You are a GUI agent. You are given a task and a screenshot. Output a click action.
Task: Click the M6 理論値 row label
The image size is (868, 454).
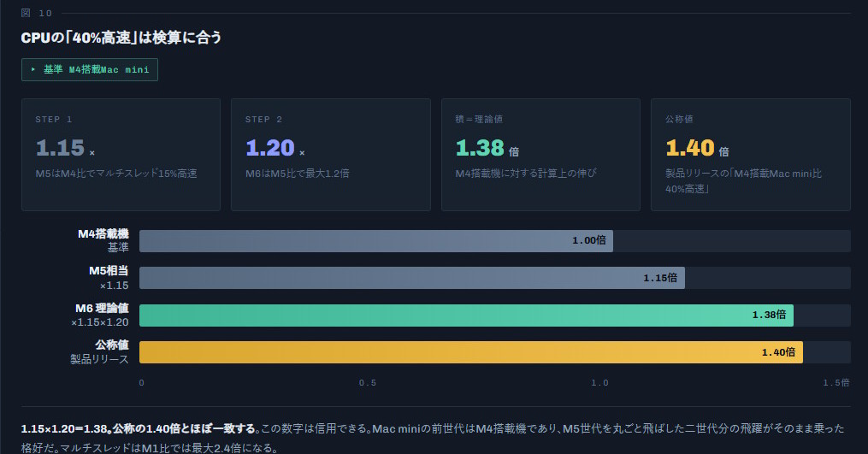(x=102, y=309)
